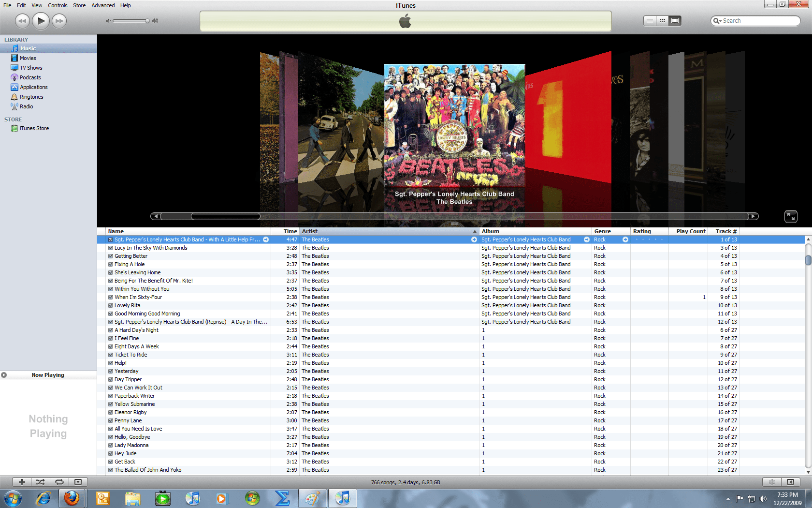The width and height of the screenshot is (812, 508).
Task: Uncheck the Getting Better song
Action: 110,256
